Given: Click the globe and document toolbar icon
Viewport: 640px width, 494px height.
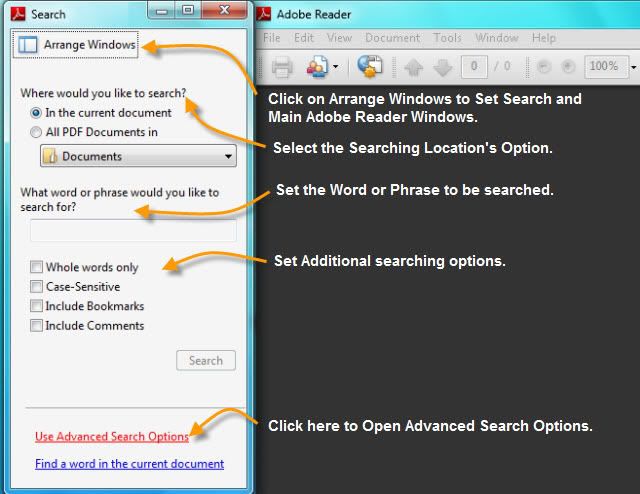Looking at the screenshot, I should tap(370, 68).
